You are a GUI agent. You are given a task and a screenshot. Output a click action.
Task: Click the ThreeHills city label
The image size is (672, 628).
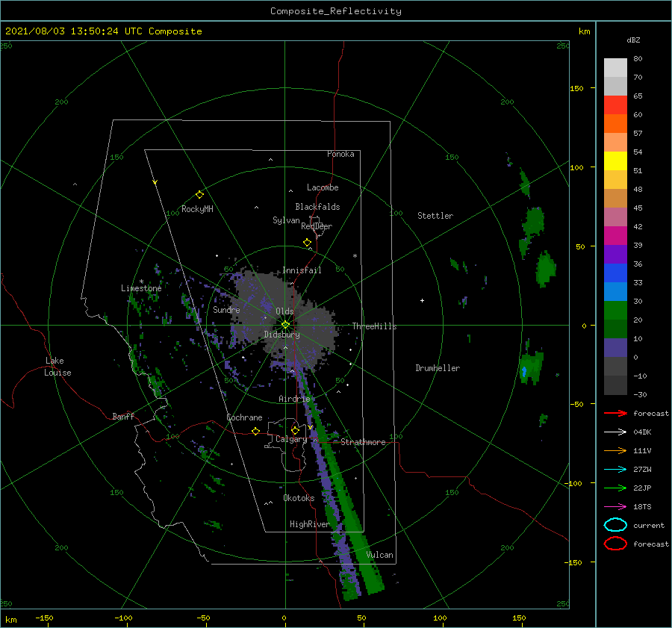click(374, 326)
